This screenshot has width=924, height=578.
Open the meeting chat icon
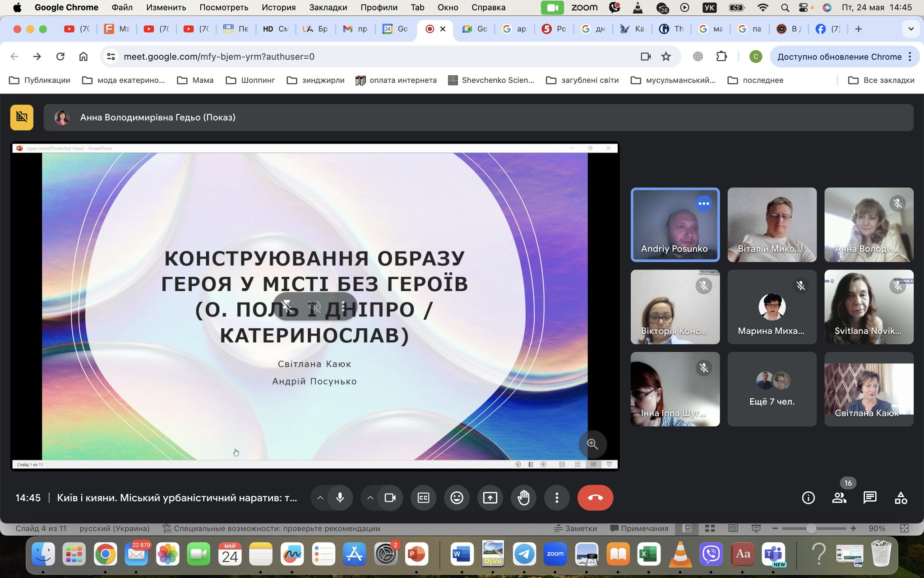tap(869, 498)
